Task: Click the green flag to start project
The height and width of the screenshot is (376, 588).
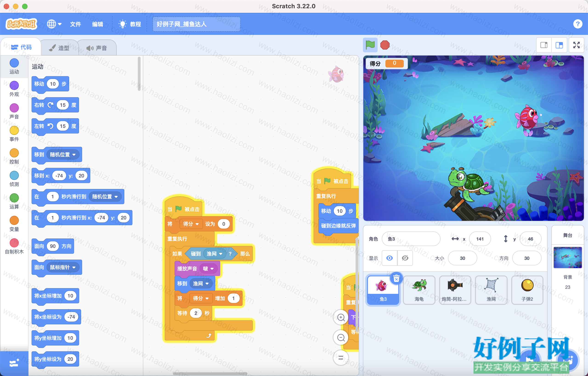Action: pyautogui.click(x=370, y=45)
